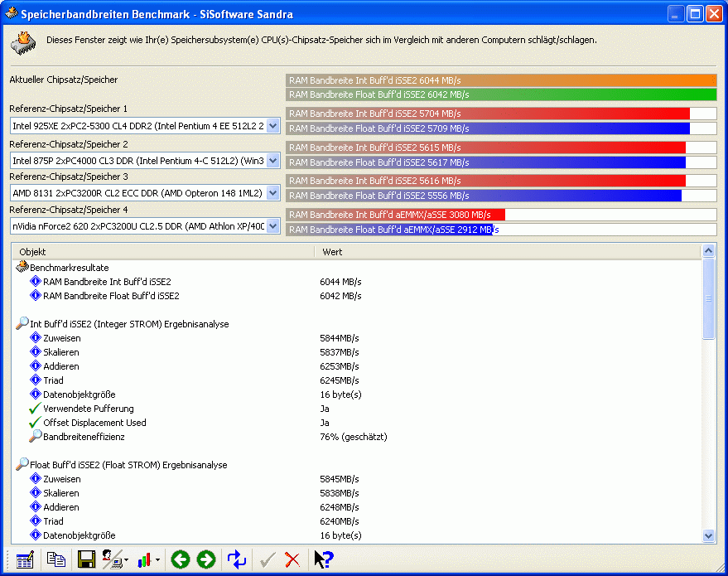Image resolution: width=728 pixels, height=576 pixels.
Task: Save results with the floppy disk icon
Action: tap(86, 559)
